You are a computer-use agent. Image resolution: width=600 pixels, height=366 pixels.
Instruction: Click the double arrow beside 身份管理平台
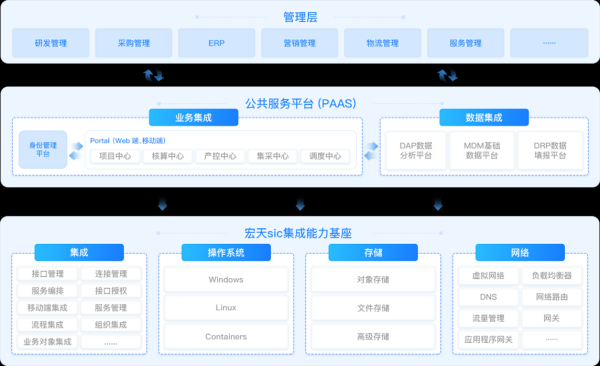[76, 151]
